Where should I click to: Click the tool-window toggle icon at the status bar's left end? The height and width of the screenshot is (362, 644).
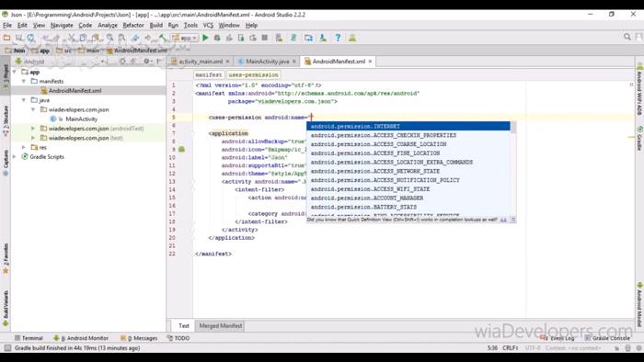point(7,348)
